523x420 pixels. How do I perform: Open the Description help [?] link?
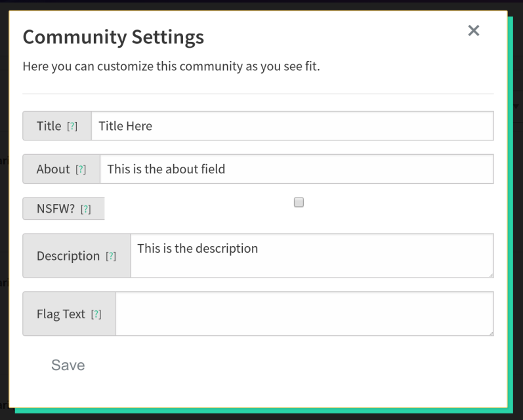[111, 256]
